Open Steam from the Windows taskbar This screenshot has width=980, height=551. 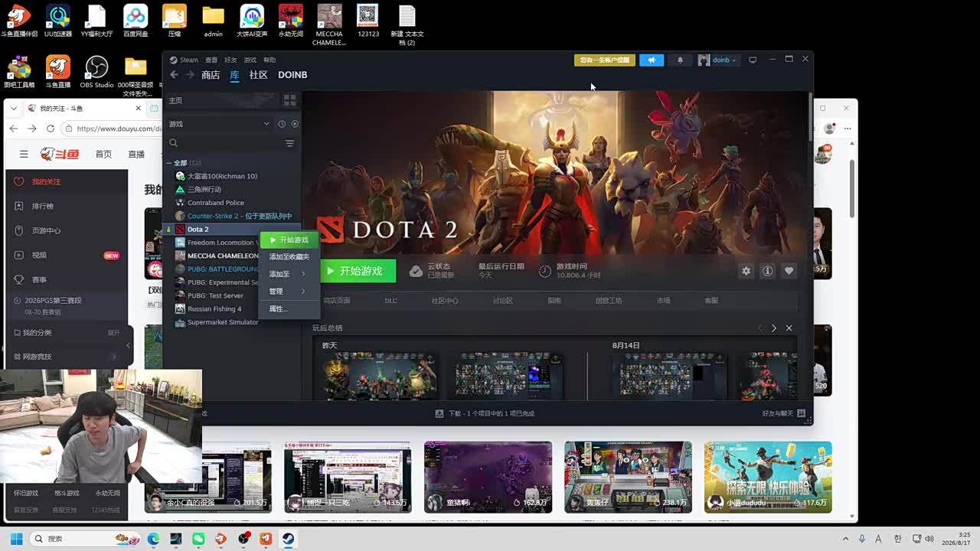[288, 539]
